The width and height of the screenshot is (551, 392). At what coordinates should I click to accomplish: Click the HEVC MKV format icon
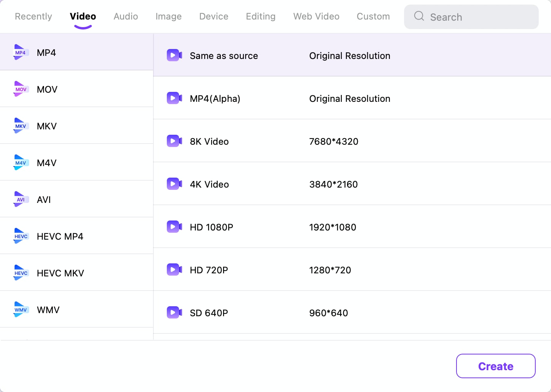pos(21,273)
